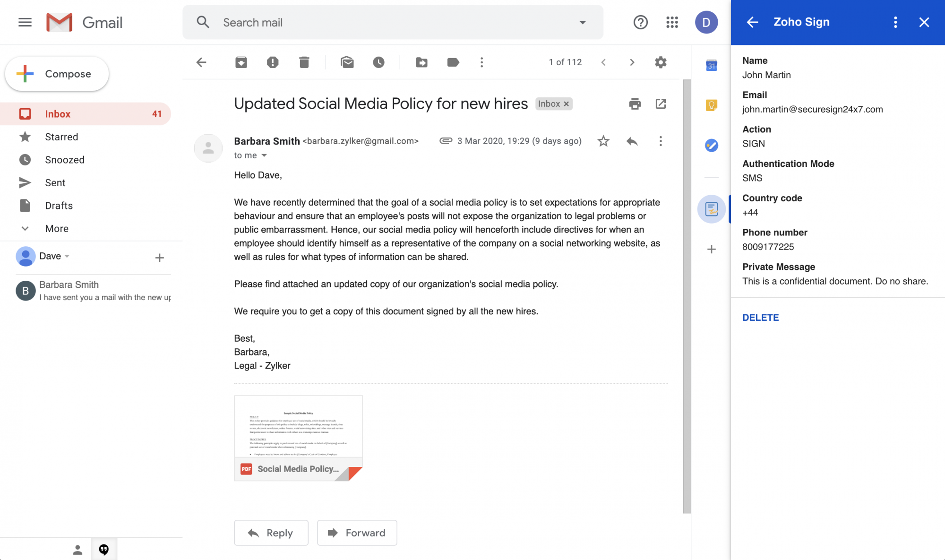Viewport: 945px width, 560px height.
Task: Open Zoho Sign add-on icon
Action: pyautogui.click(x=711, y=209)
